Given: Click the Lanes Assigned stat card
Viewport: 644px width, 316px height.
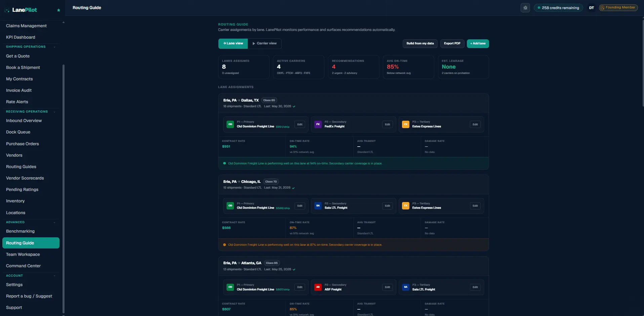Looking at the screenshot, I should pyautogui.click(x=244, y=67).
